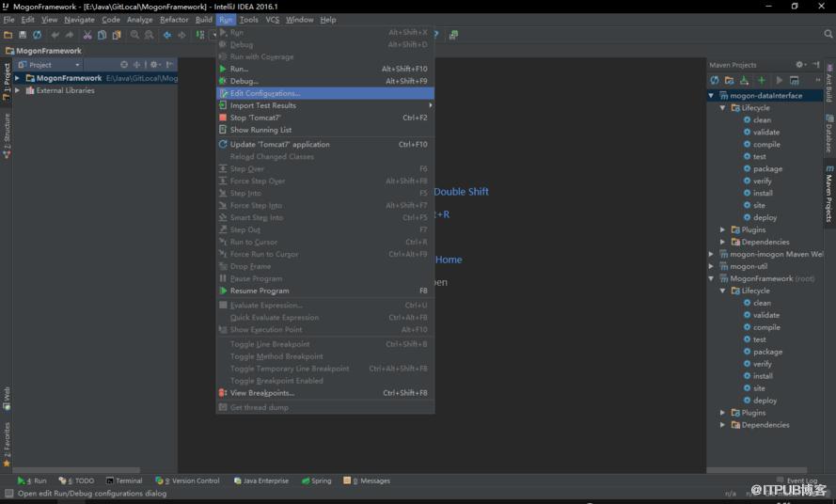The height and width of the screenshot is (504, 836).
Task: Toggle the Structure side tab
Action: point(7,135)
